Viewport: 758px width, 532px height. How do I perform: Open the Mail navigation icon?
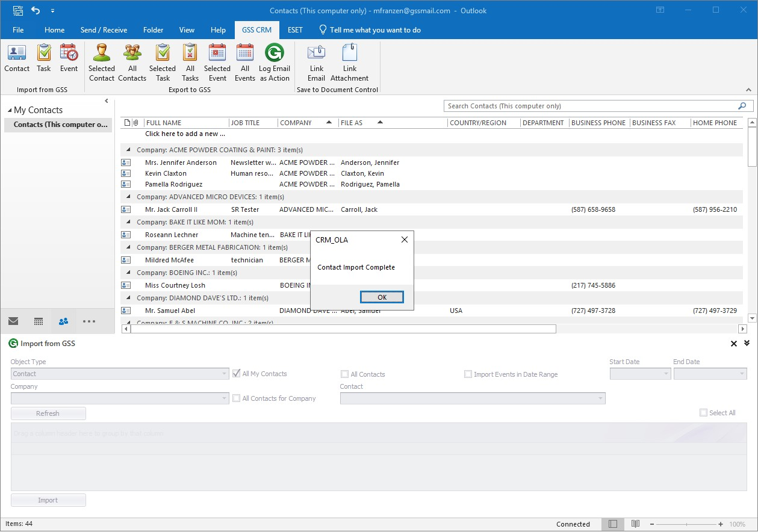[x=13, y=321]
